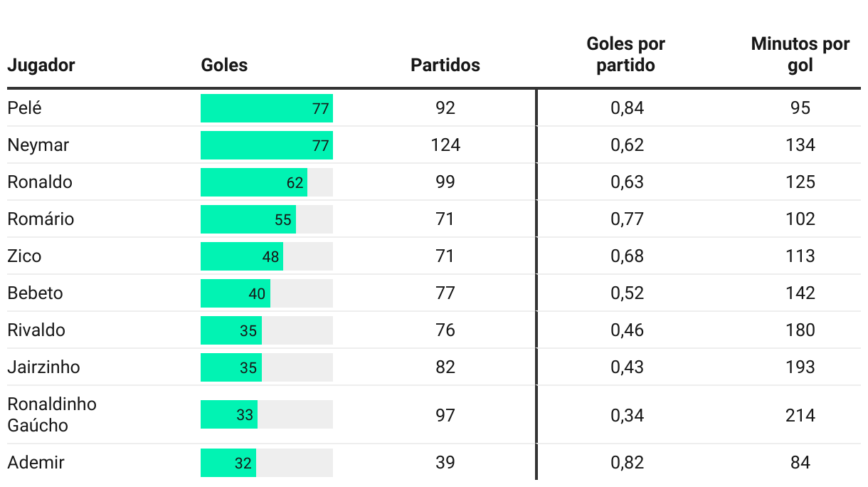
Task: Click Bebeto's 40 goals bar
Action: coord(235,293)
